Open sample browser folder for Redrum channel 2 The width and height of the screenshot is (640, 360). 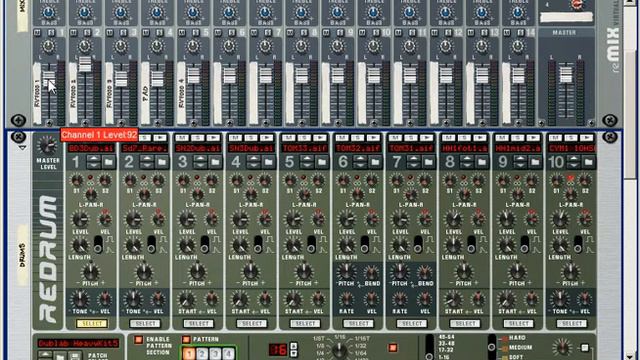tap(162, 162)
